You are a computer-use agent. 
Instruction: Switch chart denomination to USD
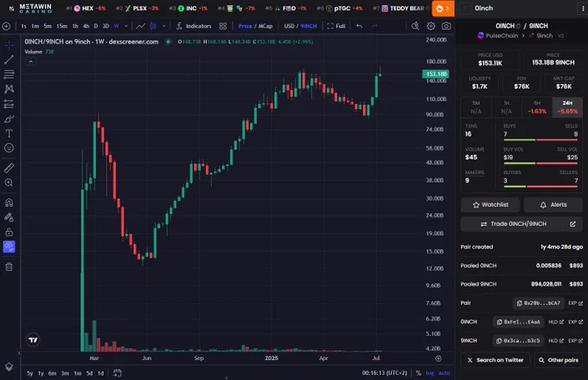[x=289, y=26]
